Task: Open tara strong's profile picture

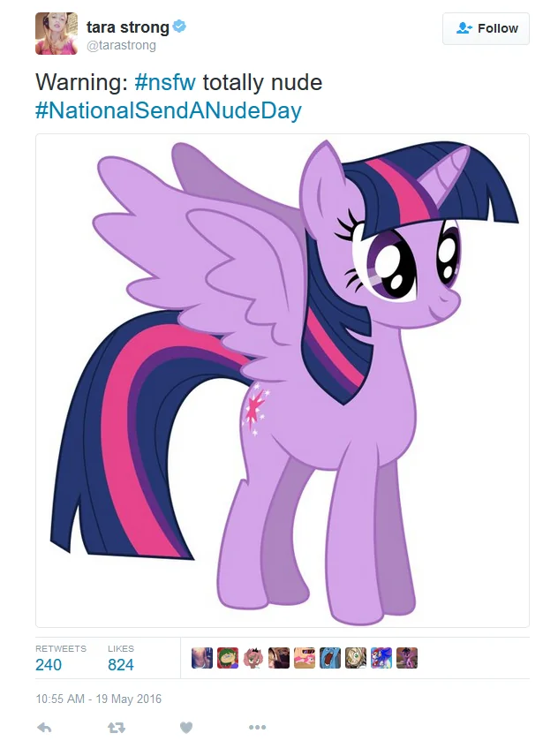Action: (x=57, y=34)
